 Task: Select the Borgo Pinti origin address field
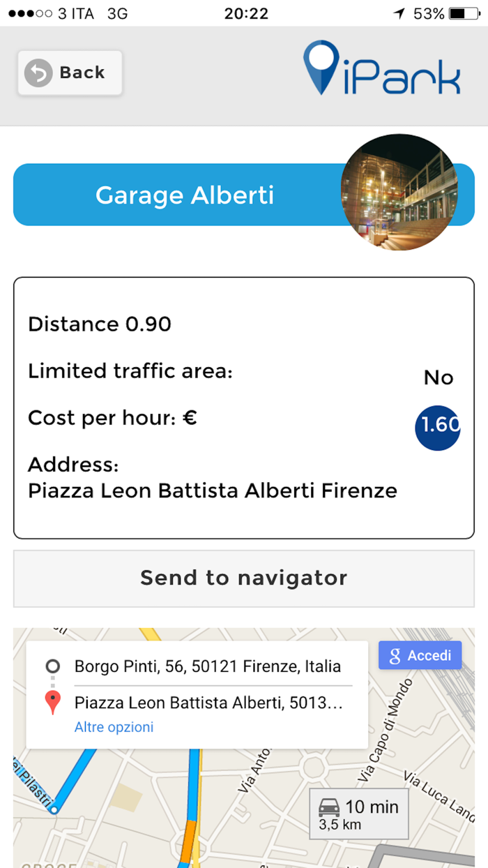coord(207,666)
